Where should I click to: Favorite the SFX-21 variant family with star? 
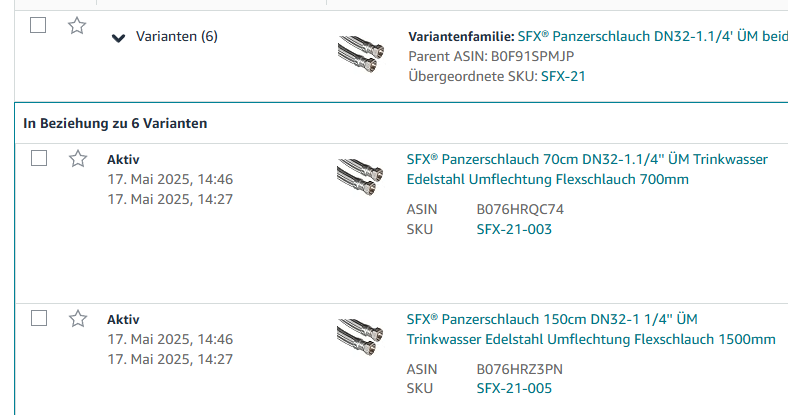[x=77, y=26]
